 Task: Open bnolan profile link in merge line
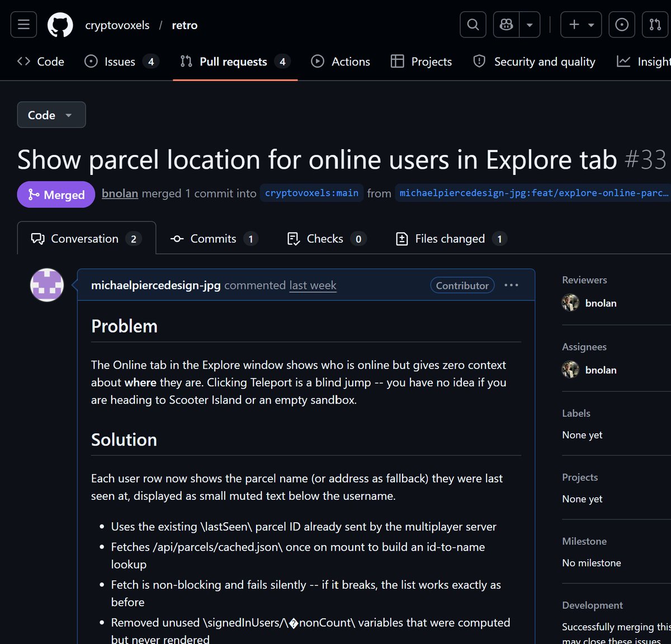point(120,193)
